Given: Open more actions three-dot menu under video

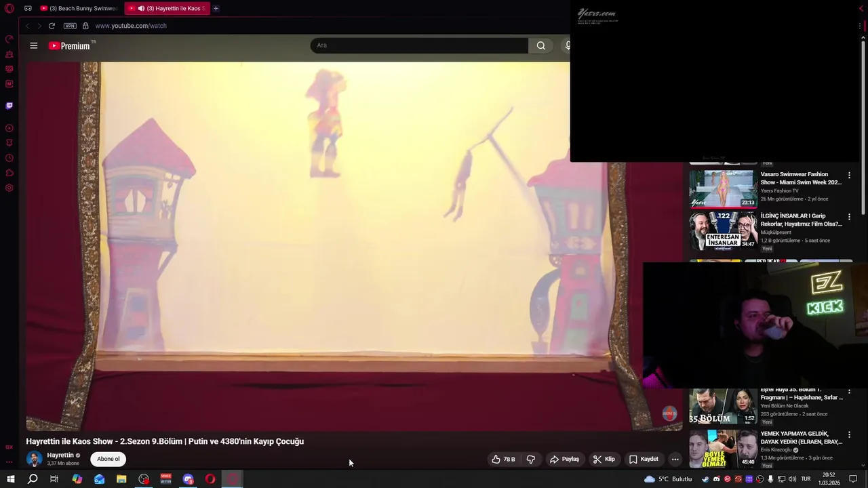Looking at the screenshot, I should pos(675,459).
